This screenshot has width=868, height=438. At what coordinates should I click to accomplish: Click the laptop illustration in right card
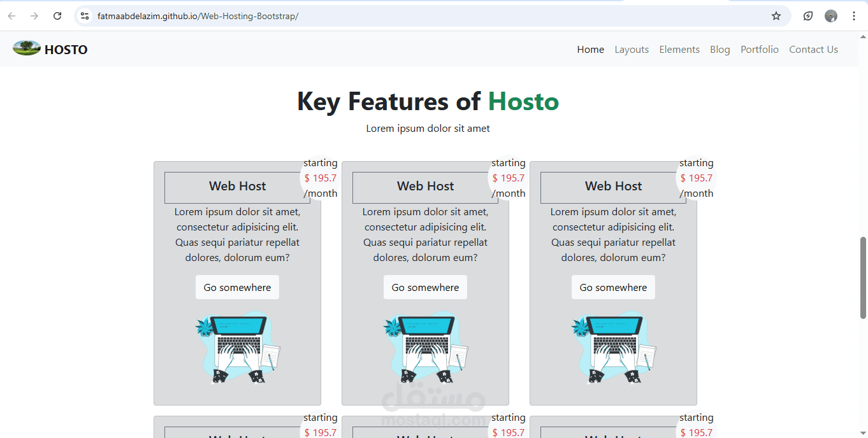(x=614, y=348)
